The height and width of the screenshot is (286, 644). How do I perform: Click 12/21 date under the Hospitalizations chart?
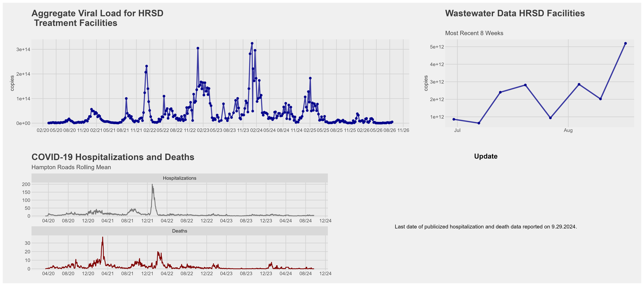[147, 221]
